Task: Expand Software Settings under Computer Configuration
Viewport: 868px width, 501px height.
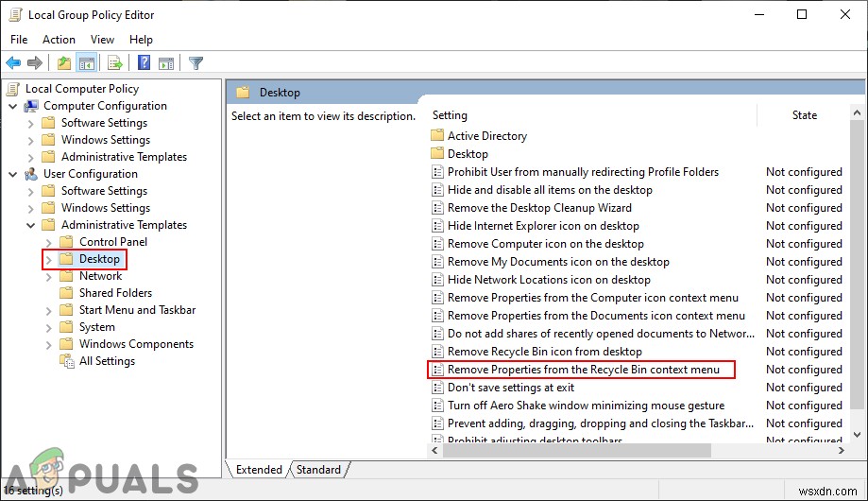Action: [x=31, y=123]
